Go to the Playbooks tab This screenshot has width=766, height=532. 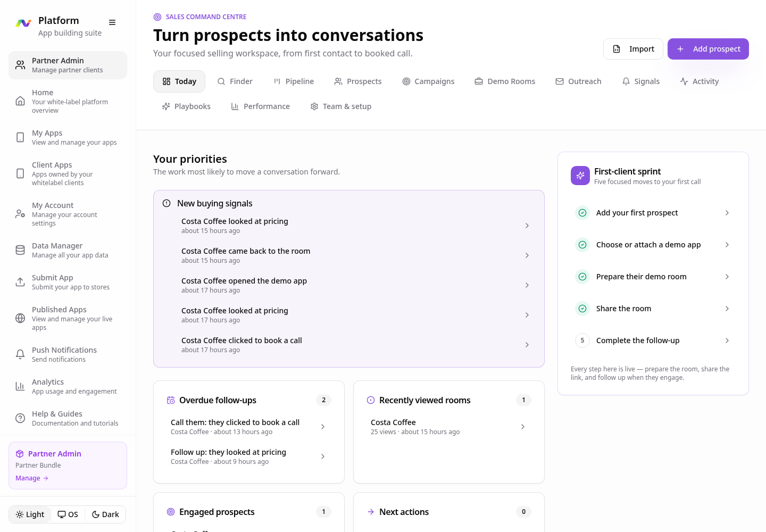(x=186, y=106)
